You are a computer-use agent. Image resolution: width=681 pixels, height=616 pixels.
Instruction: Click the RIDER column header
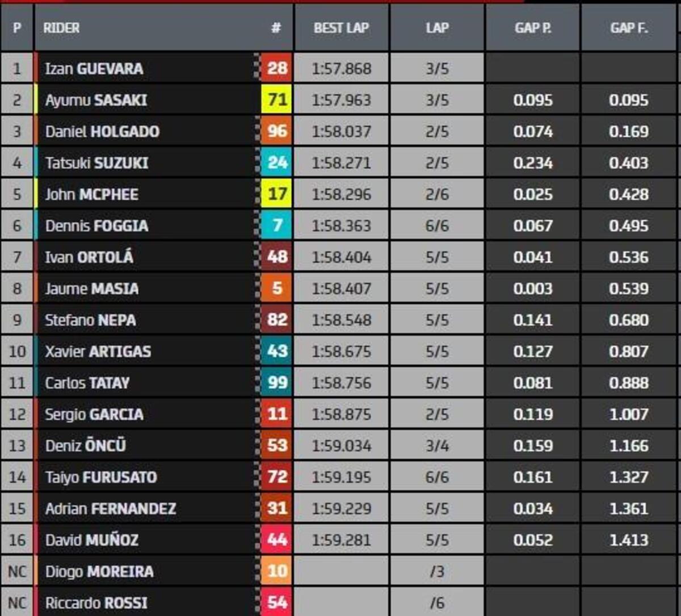click(x=61, y=28)
